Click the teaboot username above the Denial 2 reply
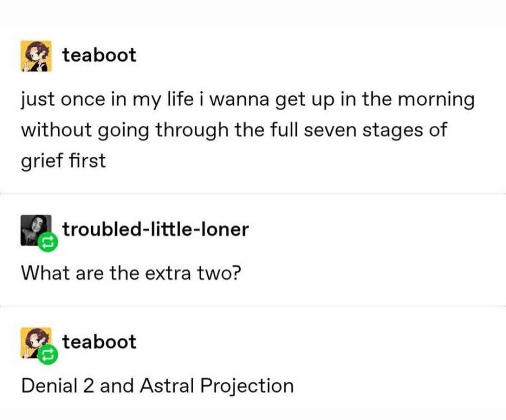The height and width of the screenshot is (420, 506). (x=99, y=342)
